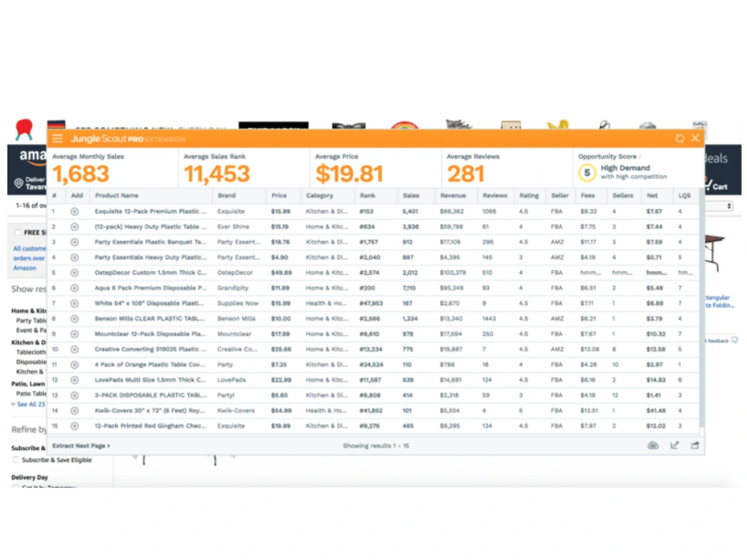Select the $41.48 net cell
This screenshot has height=560, width=747.
point(656,411)
